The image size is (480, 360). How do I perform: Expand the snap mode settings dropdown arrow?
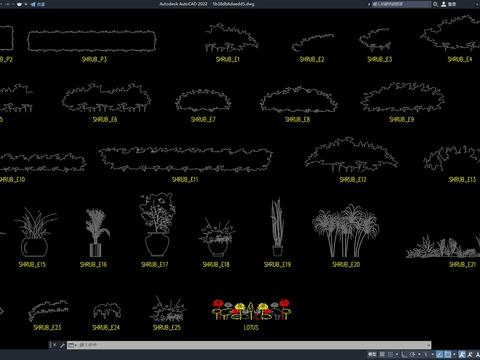397,354
